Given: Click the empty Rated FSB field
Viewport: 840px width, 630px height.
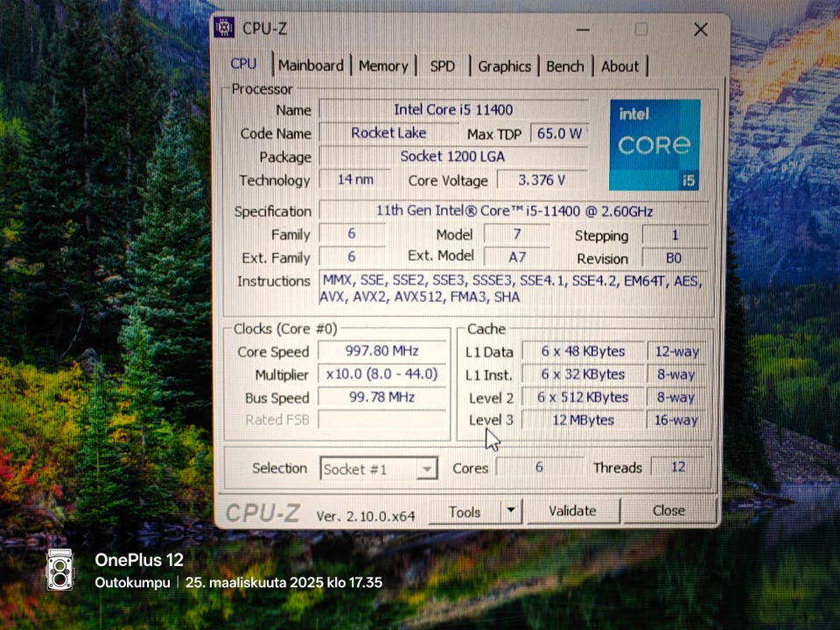Looking at the screenshot, I should pos(382,419).
